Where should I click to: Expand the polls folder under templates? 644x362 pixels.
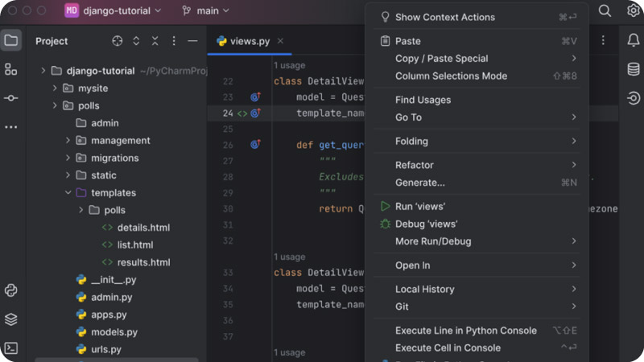pos(81,210)
